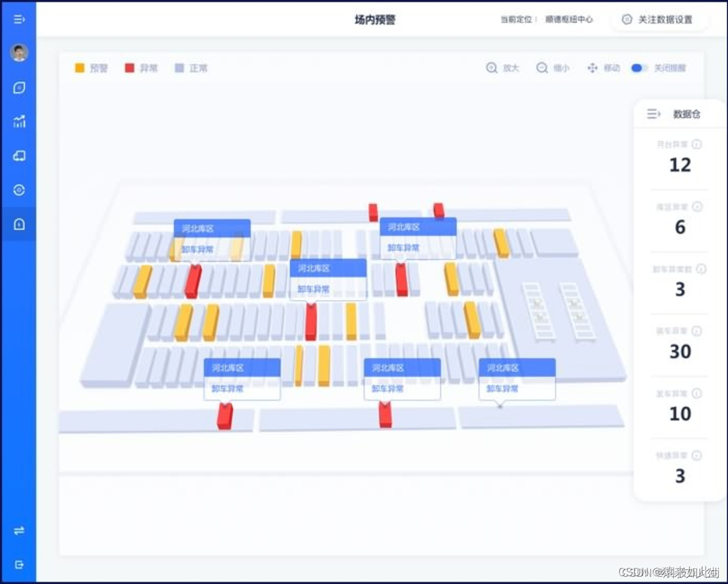Click the value 30 in the data panel

[680, 351]
